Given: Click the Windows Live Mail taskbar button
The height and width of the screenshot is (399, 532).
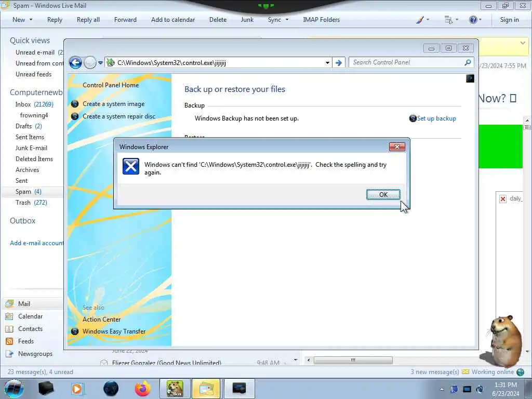Looking at the screenshot, I should point(206,389).
